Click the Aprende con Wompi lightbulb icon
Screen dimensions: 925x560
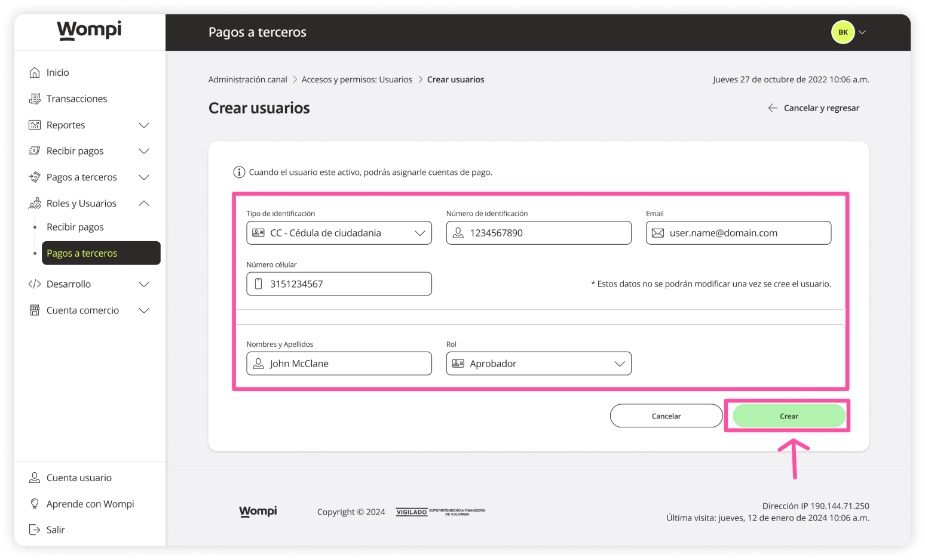[35, 503]
